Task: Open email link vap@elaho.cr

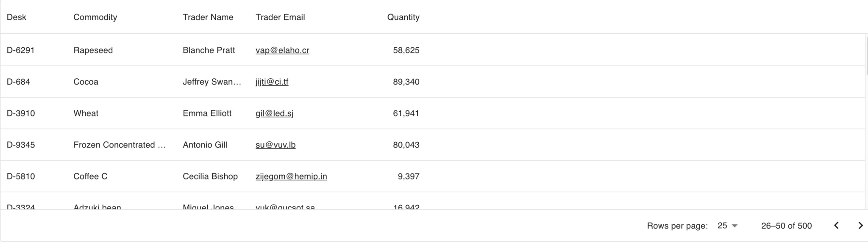Action: pyautogui.click(x=282, y=50)
